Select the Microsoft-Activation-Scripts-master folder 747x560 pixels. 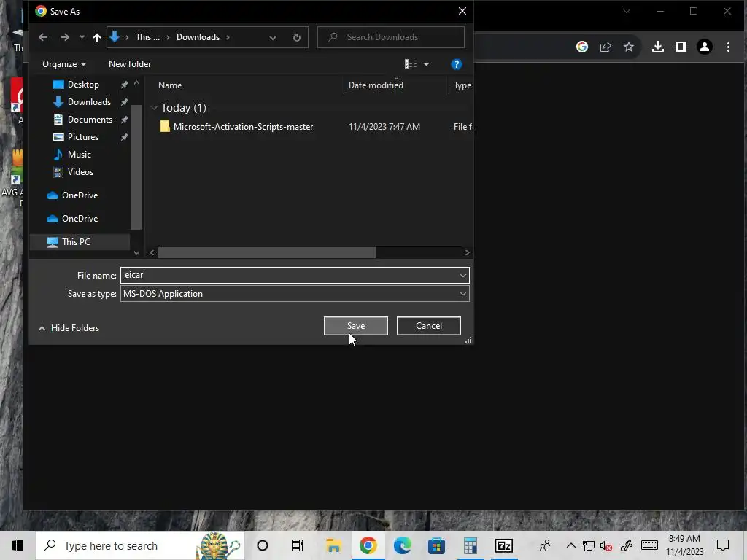[x=243, y=127]
